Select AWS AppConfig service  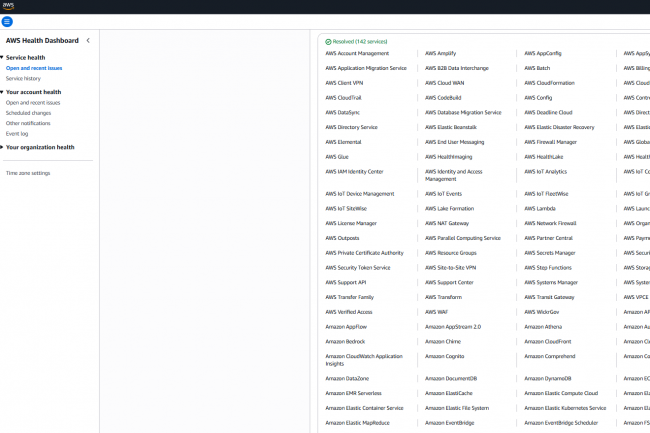(x=543, y=53)
